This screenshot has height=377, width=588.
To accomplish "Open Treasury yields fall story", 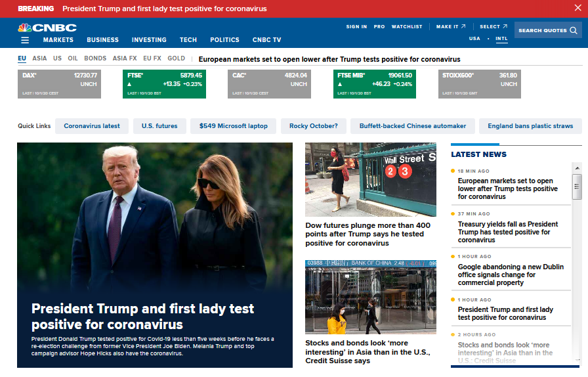I will [x=508, y=232].
